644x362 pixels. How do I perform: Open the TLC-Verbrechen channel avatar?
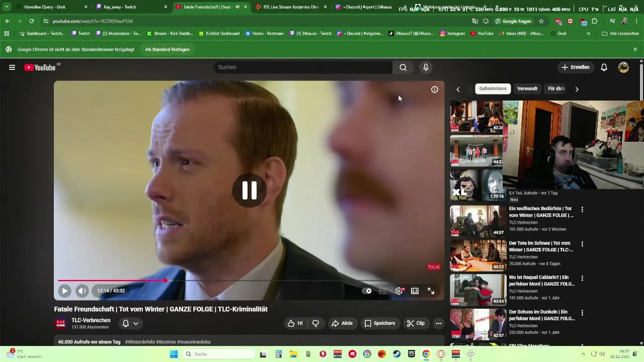pos(60,323)
